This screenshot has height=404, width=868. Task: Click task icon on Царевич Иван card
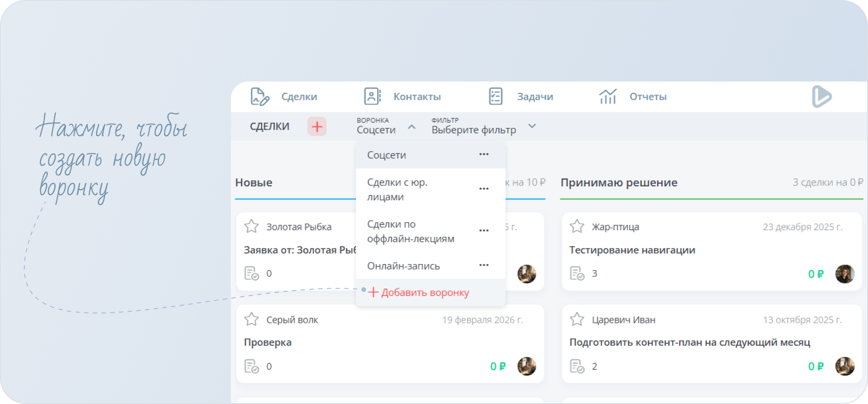pos(577,366)
